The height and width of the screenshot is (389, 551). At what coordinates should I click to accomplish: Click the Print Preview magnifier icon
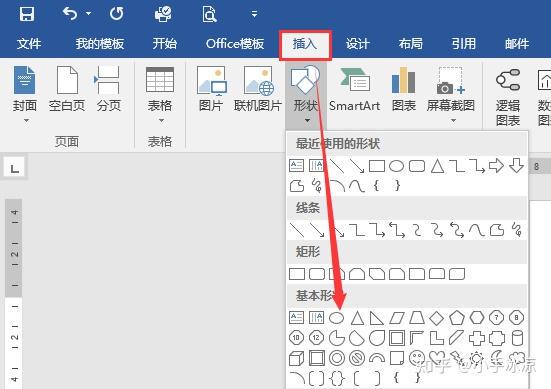coord(209,14)
